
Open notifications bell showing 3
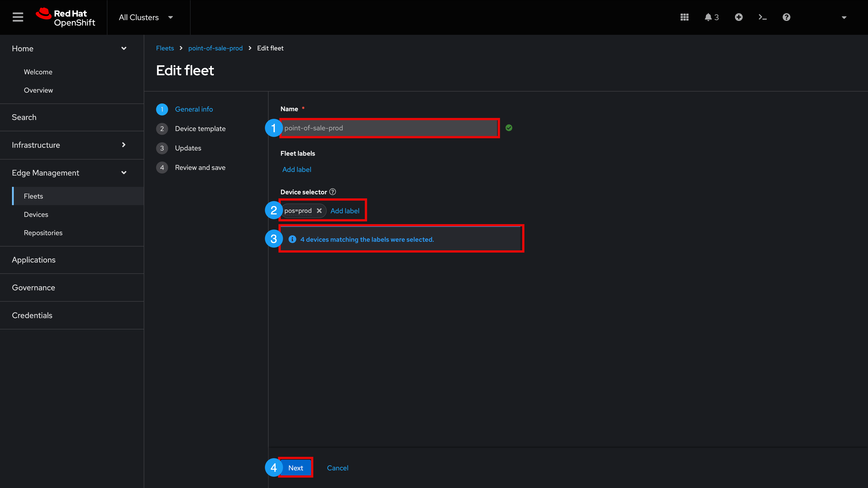click(x=711, y=17)
